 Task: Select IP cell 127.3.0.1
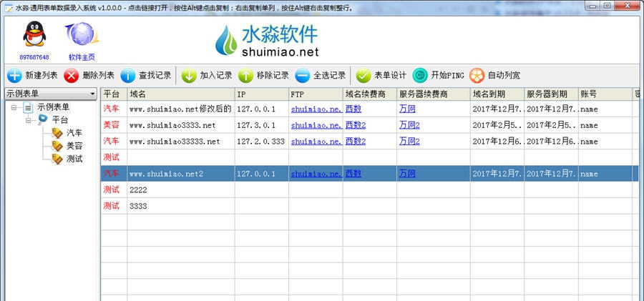coord(261,125)
